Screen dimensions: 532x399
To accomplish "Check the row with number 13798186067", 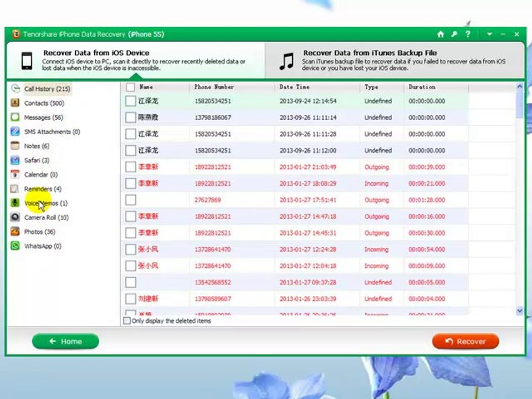I will pos(131,117).
